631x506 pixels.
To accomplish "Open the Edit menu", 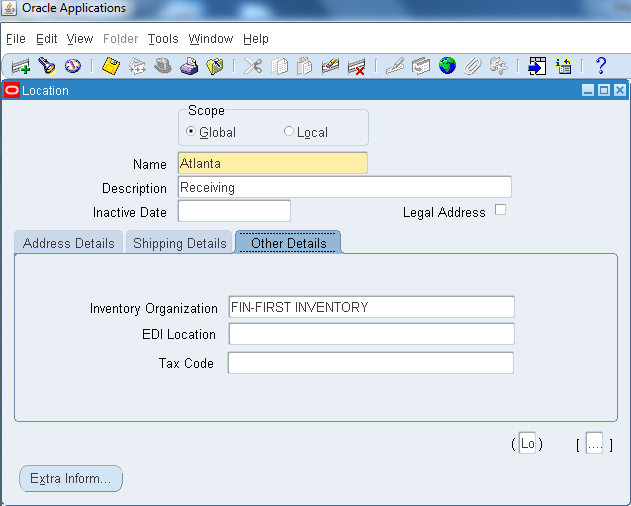I will tap(47, 39).
